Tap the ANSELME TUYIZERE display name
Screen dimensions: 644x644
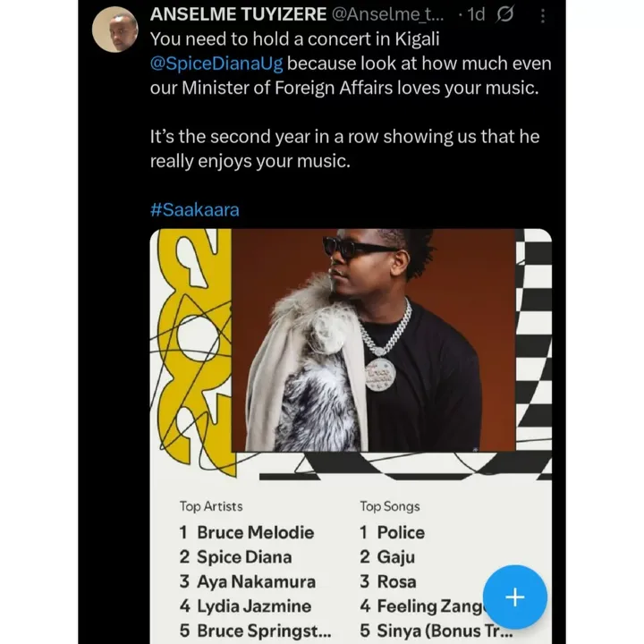[238, 14]
